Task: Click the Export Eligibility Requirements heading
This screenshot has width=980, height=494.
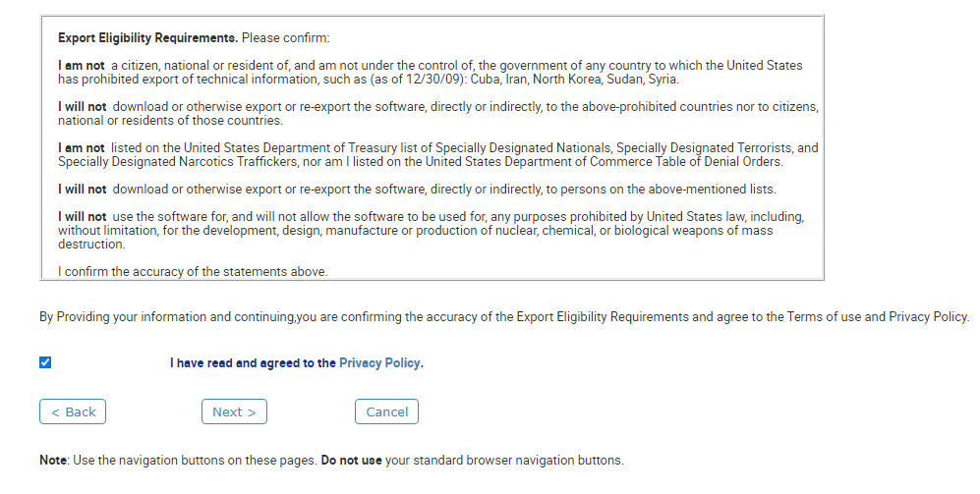Action: coord(148,38)
